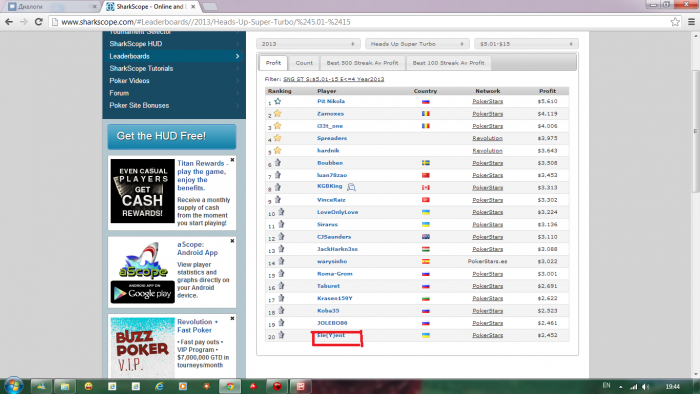Screen dimensions: 700x394
Task: Open the Chrome menu button
Action: tap(691, 22)
